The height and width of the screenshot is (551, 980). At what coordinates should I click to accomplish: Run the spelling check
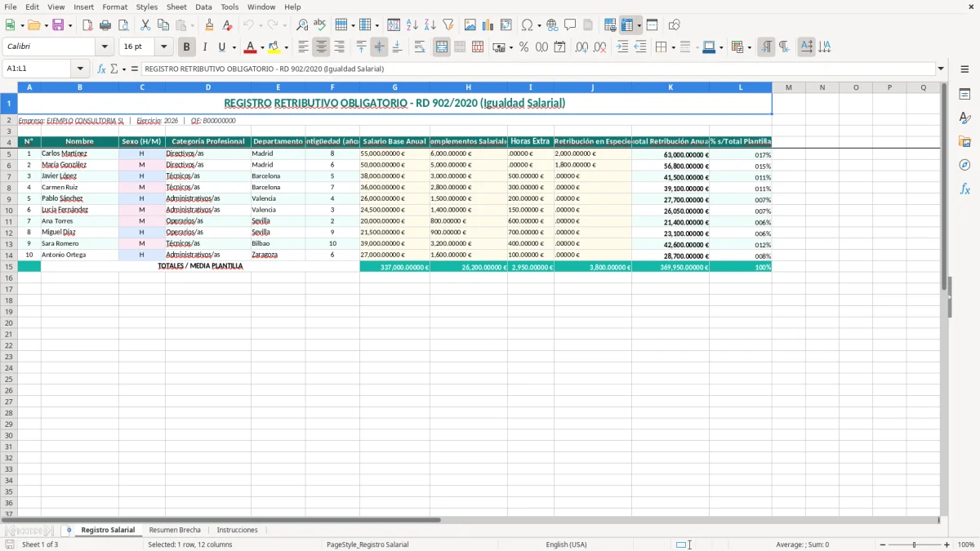click(320, 25)
